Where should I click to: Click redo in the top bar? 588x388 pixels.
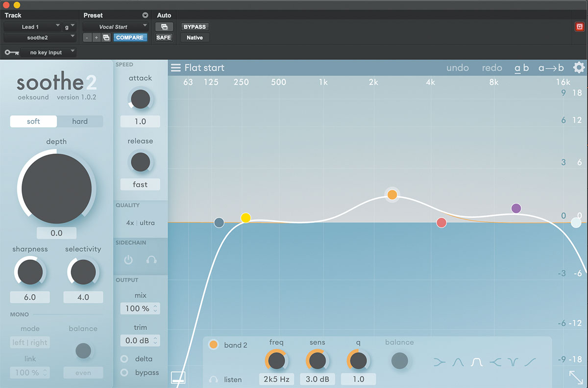tap(492, 68)
